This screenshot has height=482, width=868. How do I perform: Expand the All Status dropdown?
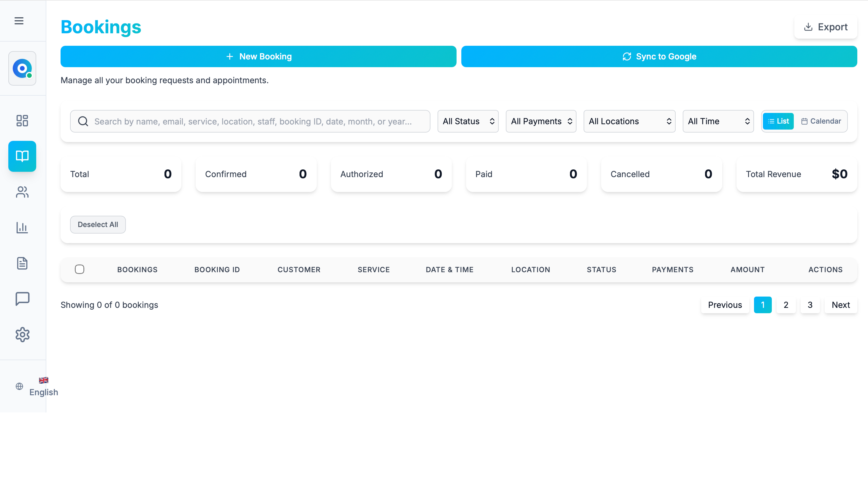tap(468, 121)
